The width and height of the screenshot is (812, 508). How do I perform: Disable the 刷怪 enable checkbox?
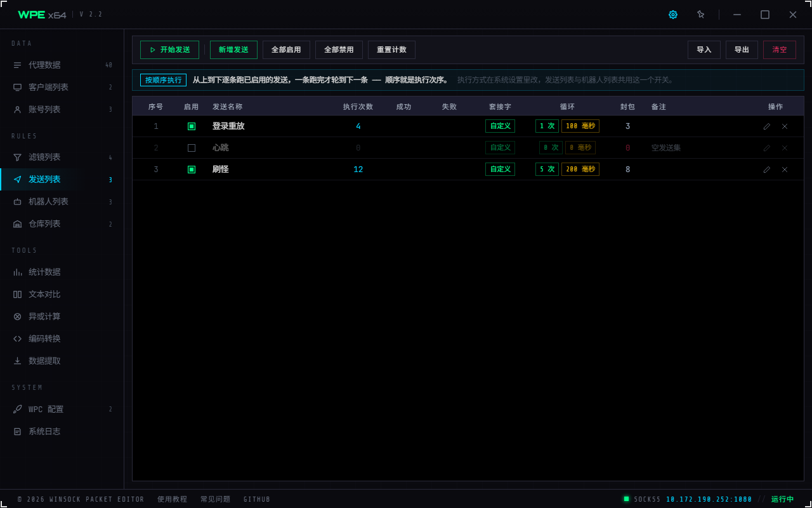coord(192,170)
